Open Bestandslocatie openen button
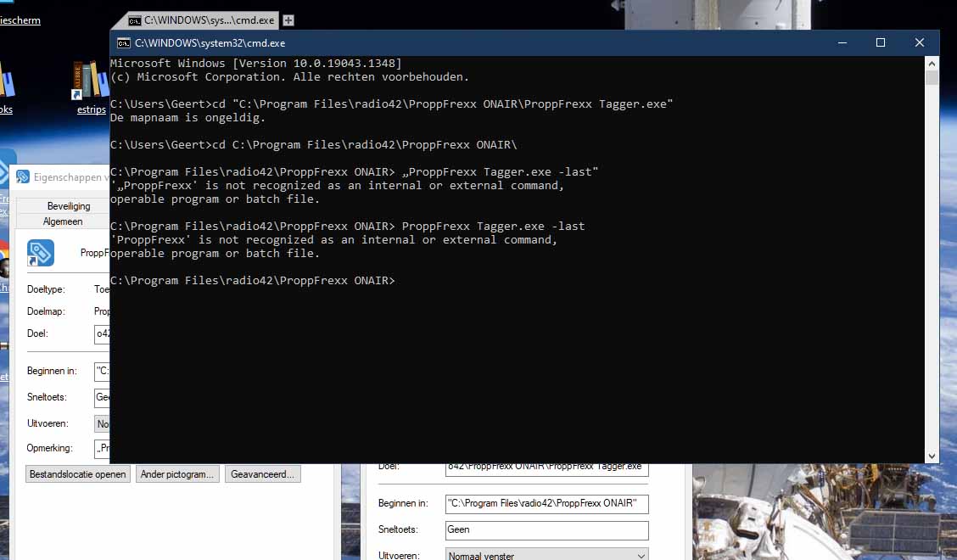 (x=77, y=474)
